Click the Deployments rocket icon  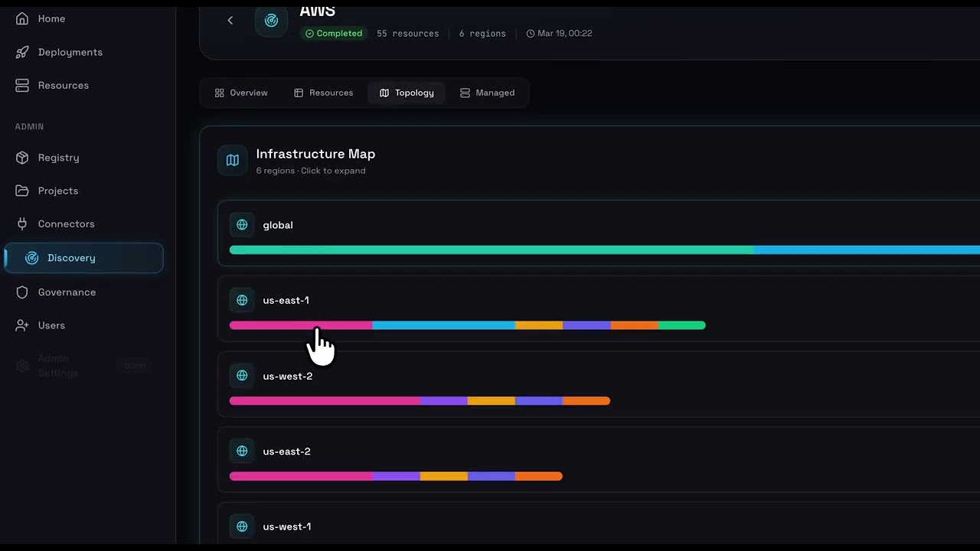point(22,52)
